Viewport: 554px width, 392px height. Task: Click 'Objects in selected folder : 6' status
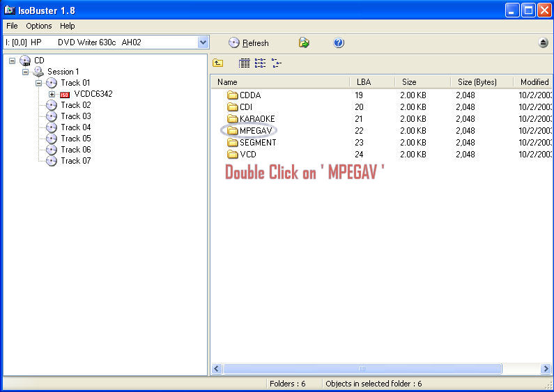tap(374, 384)
